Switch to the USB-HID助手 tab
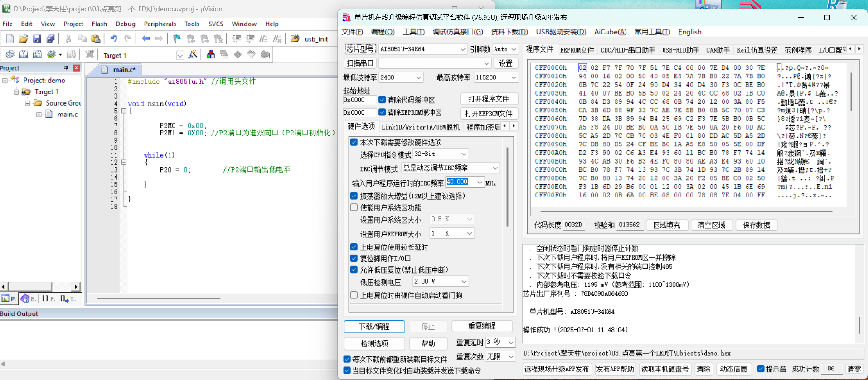 (x=681, y=50)
